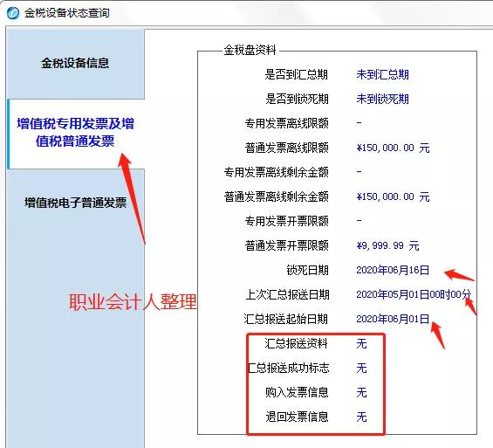Click the 专用发票离线剩余金额 label

pos(276,172)
